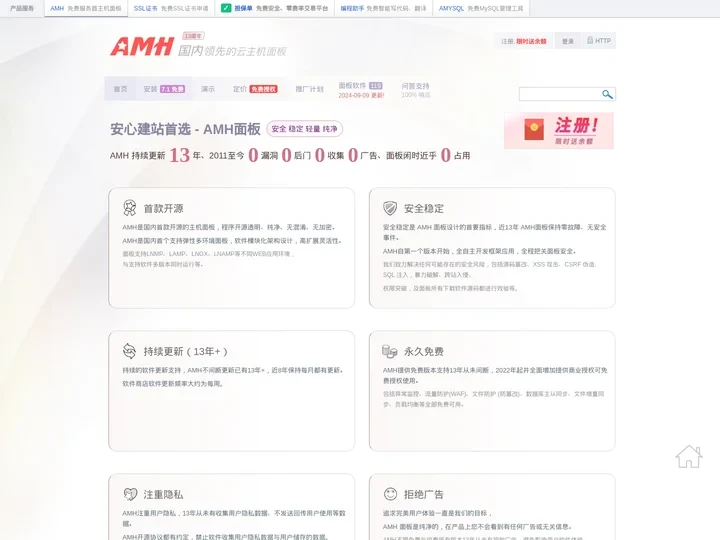This screenshot has width=720, height=540.
Task: Open the 推广计划 nav item
Action: click(309, 89)
